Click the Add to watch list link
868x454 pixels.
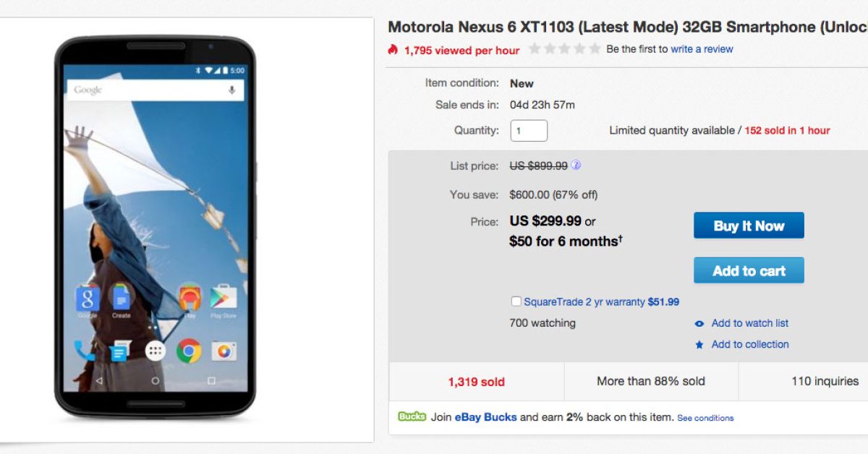tap(749, 323)
